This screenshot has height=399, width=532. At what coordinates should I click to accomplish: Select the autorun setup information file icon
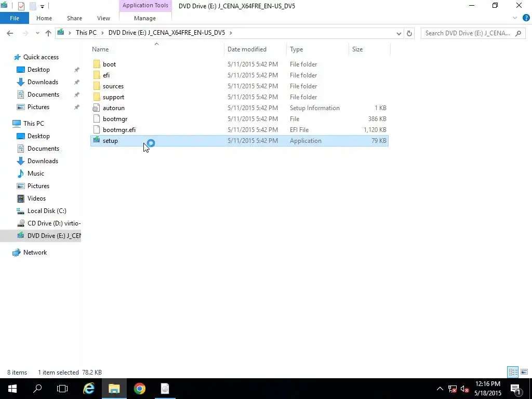97,108
